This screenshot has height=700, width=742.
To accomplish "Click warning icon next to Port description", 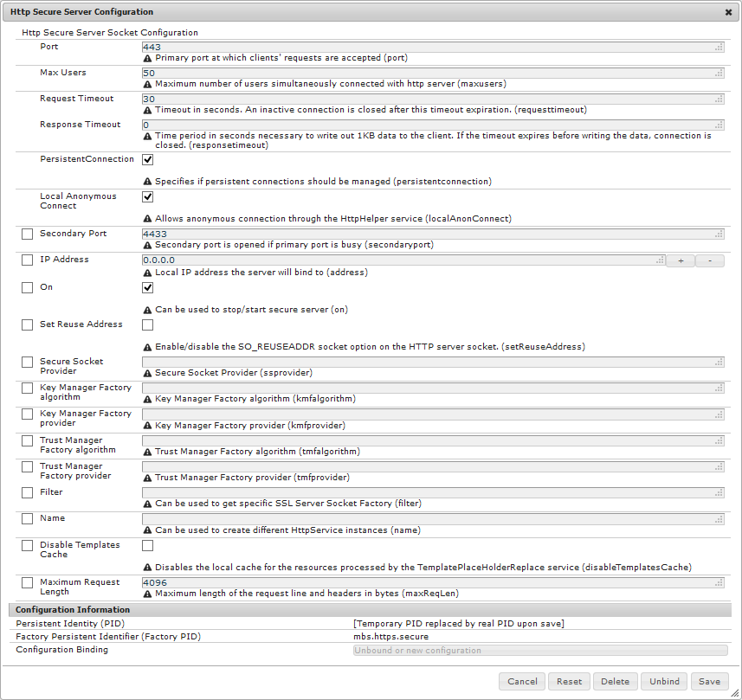I will coord(147,58).
